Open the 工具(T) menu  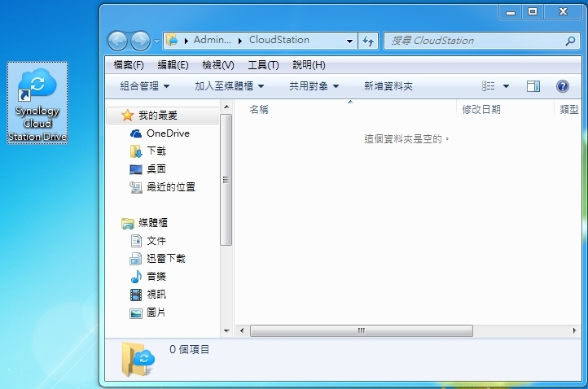263,65
